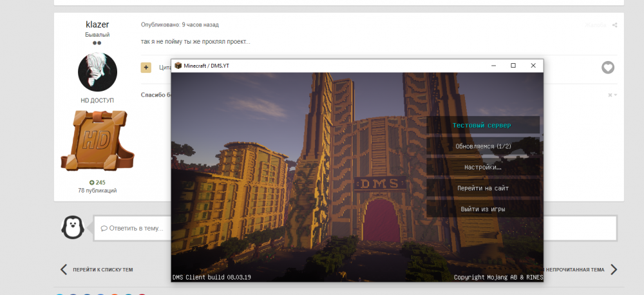Screen dimensions: 644x295
Task: Click the plus multiquote button
Action: [x=146, y=67]
